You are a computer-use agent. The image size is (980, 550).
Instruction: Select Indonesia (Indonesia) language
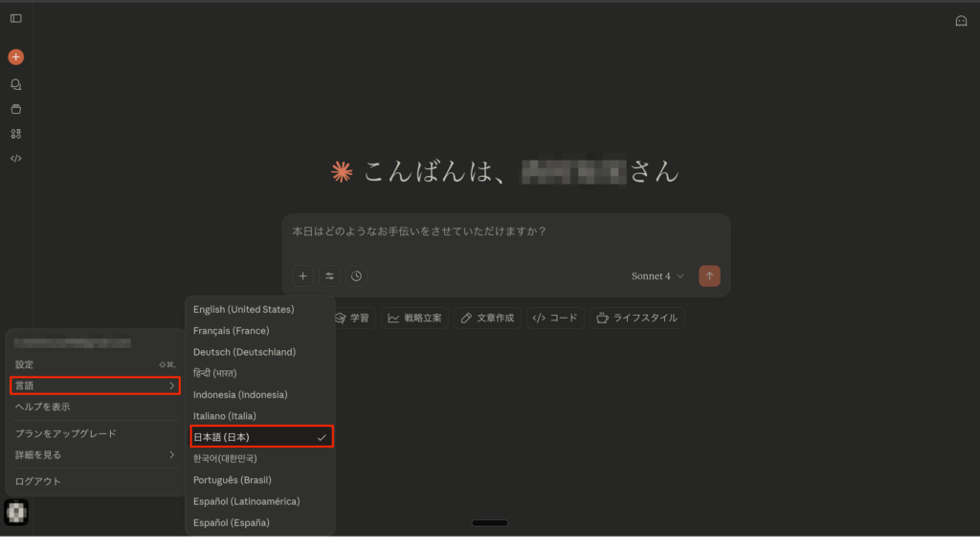260,395
